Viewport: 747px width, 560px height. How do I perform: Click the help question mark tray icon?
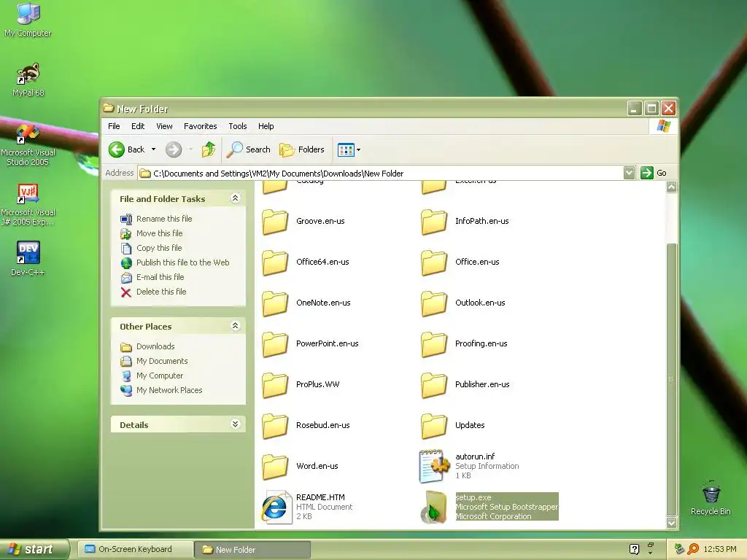634,549
